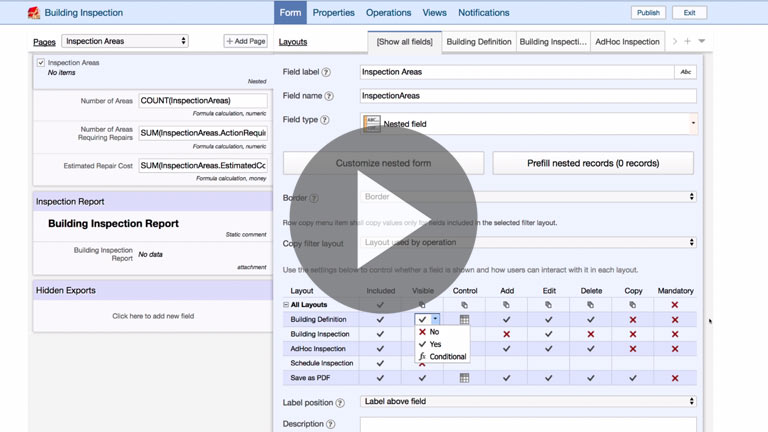Open the Operations top menu
Image resolution: width=768 pixels, height=432 pixels.
click(388, 13)
